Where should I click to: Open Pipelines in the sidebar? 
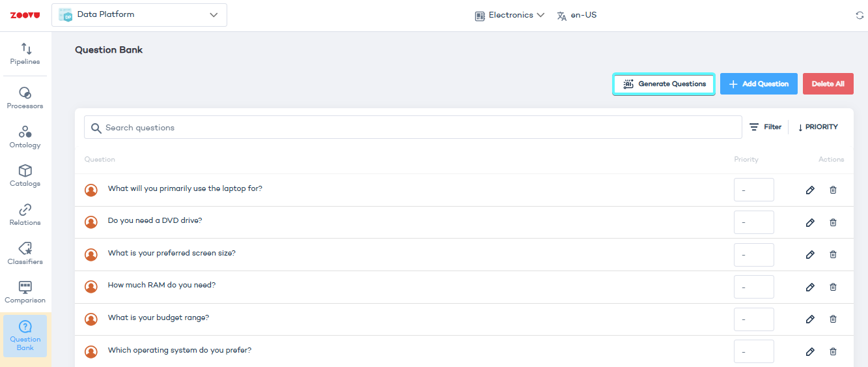pyautogui.click(x=25, y=54)
